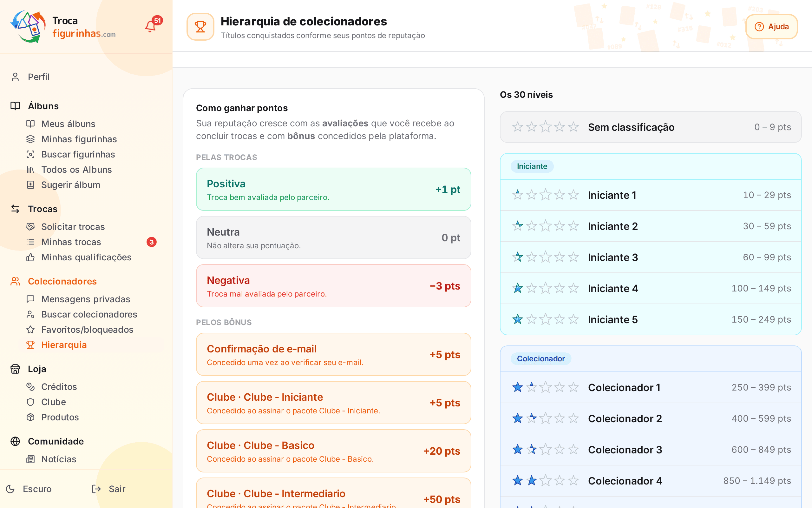Viewport: 812px width, 508px height.
Task: Click the Comunidade globe icon
Action: tap(15, 441)
